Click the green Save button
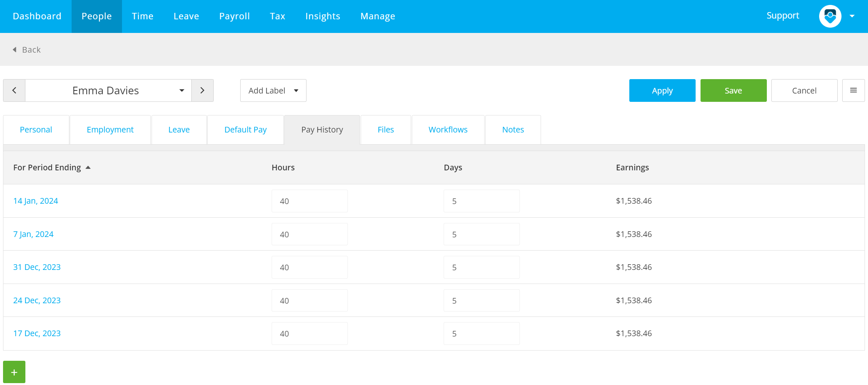The width and height of the screenshot is (868, 385). click(x=733, y=90)
